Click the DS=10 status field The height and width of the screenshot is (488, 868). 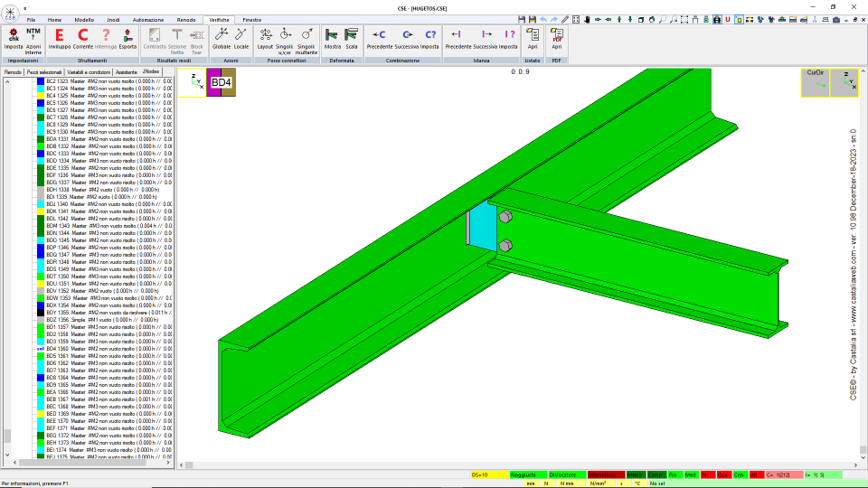pos(489,474)
